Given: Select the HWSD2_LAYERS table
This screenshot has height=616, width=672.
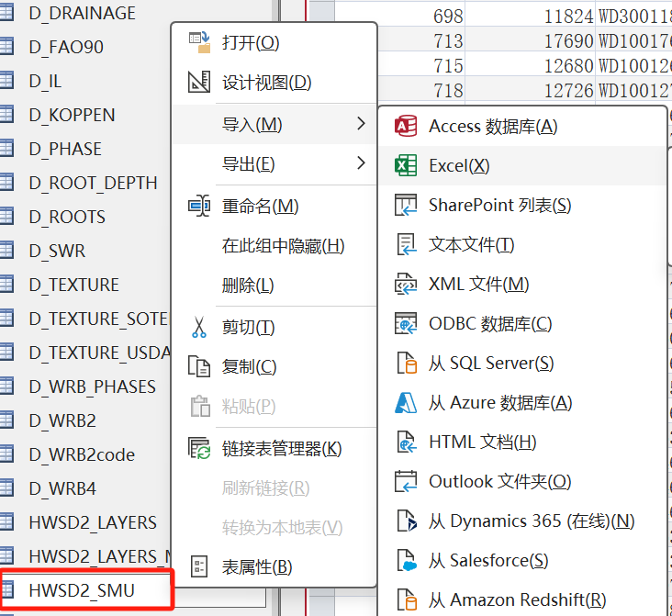Looking at the screenshot, I should point(93,522).
